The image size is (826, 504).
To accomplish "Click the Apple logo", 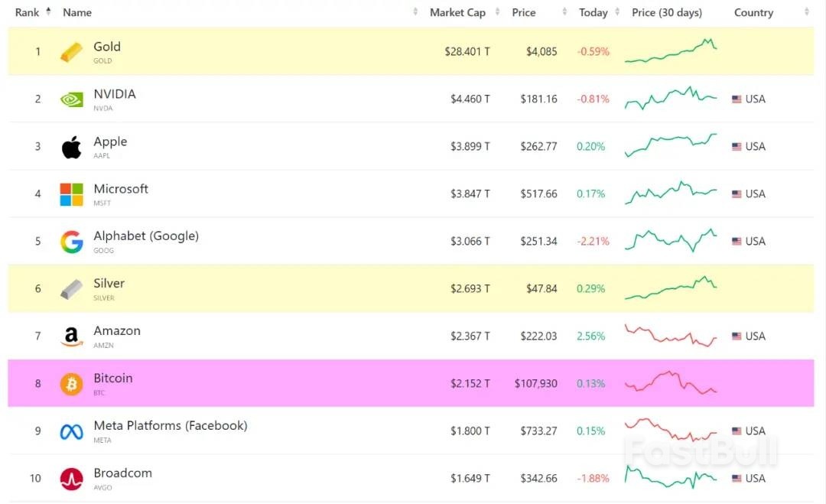I will pyautogui.click(x=70, y=146).
